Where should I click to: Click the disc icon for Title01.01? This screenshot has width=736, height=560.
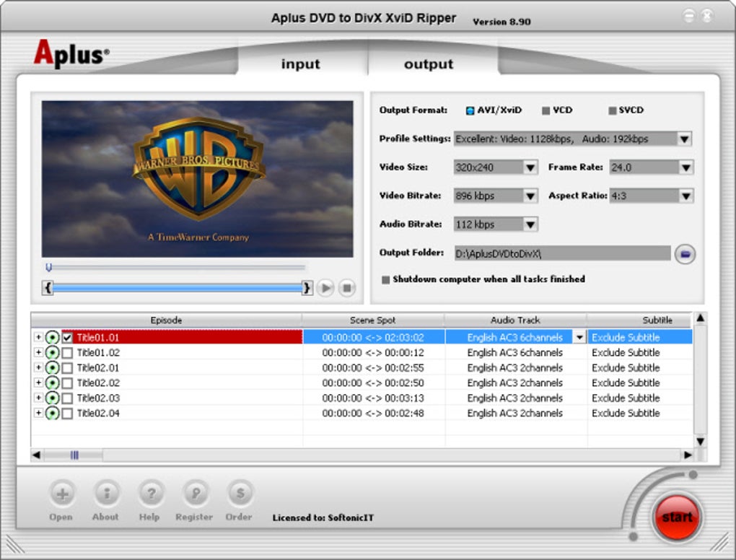coord(52,338)
